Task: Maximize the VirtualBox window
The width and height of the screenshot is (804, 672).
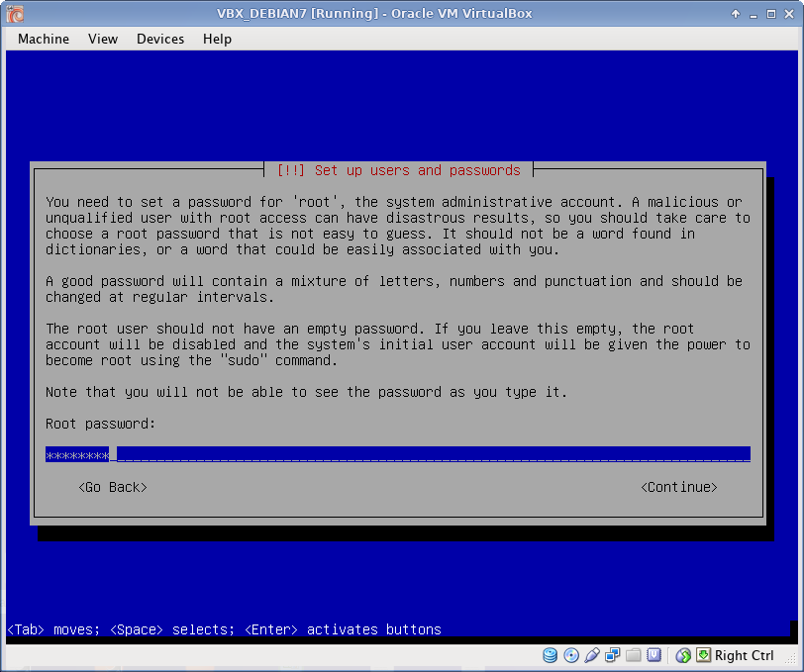Action: tap(771, 14)
